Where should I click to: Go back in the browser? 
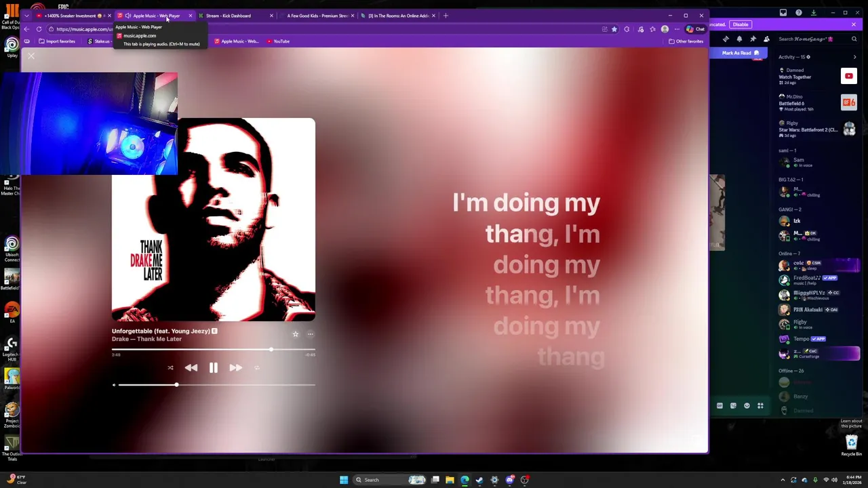pos(26,29)
